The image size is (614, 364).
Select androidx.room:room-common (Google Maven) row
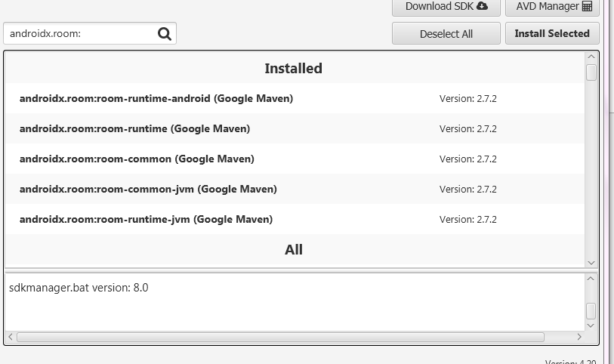click(x=295, y=159)
